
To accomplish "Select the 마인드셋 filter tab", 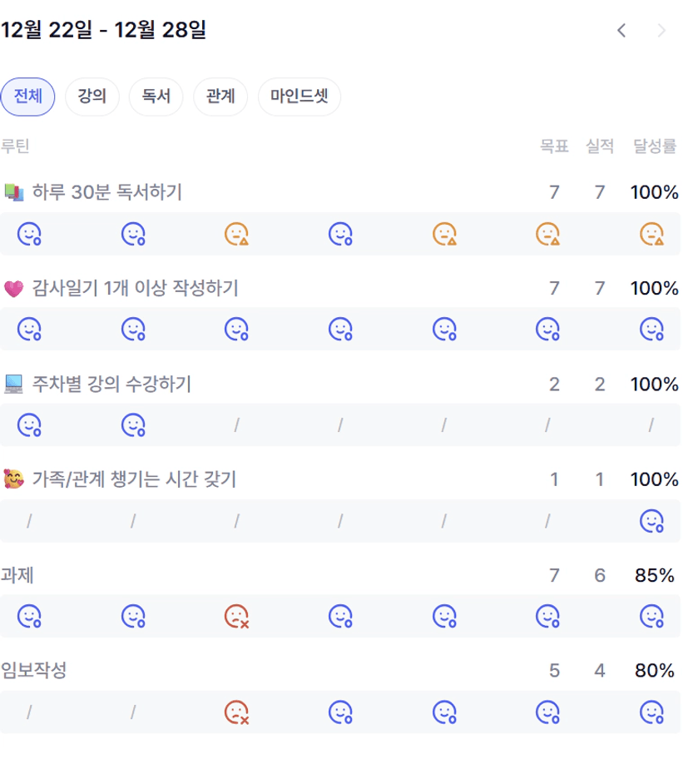I will coord(299,97).
